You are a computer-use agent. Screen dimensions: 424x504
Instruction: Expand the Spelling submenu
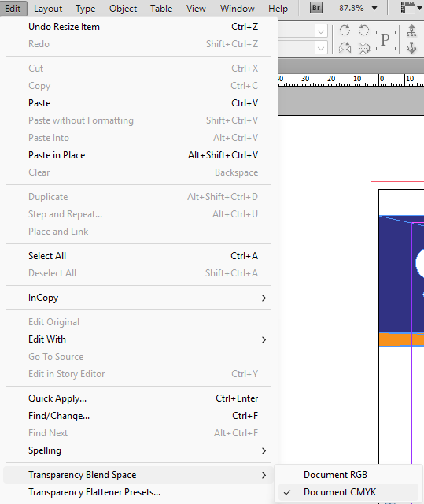point(138,450)
